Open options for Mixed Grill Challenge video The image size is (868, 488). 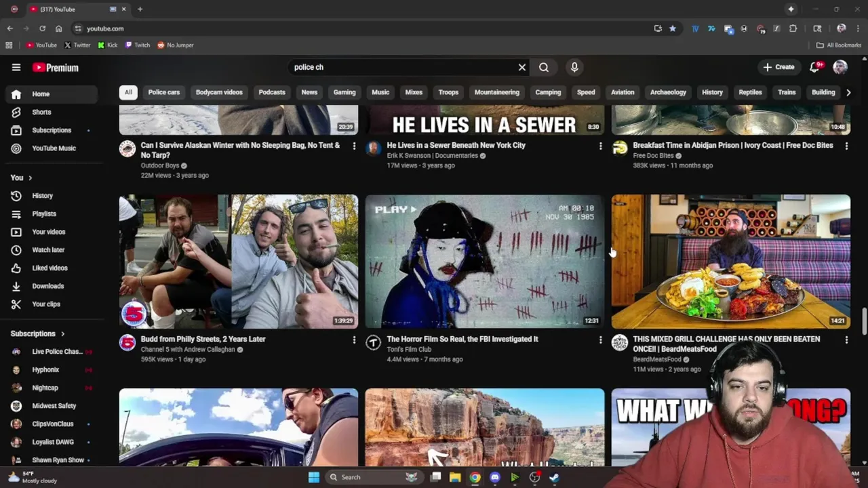[846, 340]
